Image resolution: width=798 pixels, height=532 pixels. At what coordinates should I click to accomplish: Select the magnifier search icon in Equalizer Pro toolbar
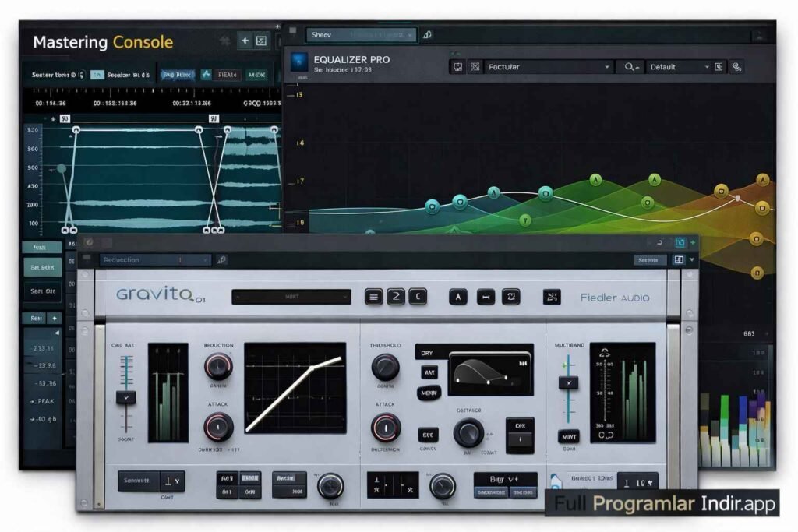coord(630,67)
